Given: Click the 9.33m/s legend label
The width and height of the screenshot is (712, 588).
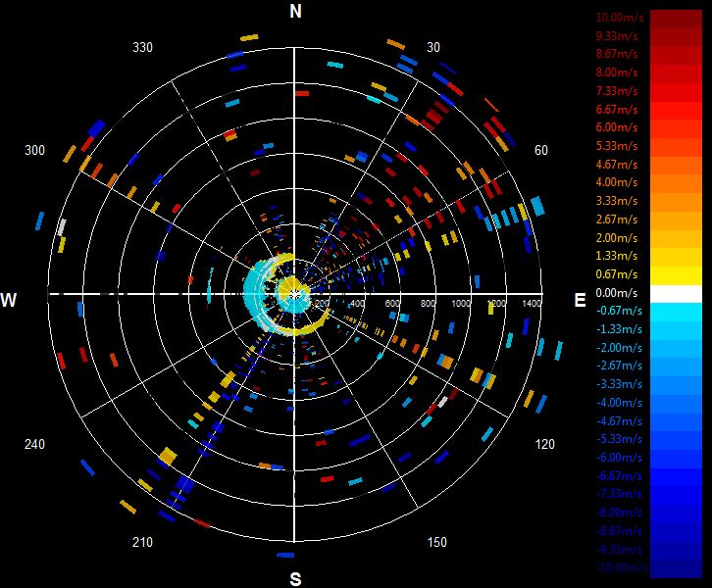Looking at the screenshot, I should point(617,36).
